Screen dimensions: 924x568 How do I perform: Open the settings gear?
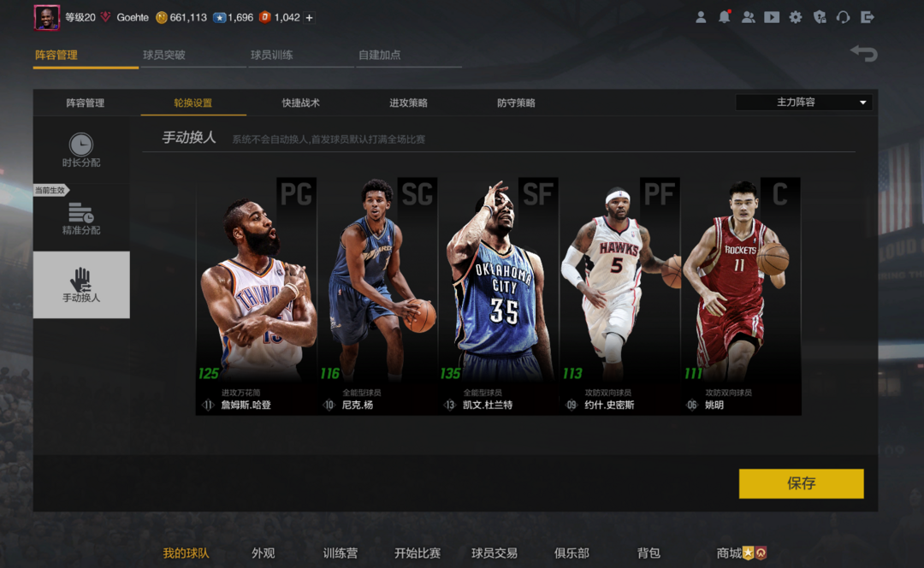pos(796,17)
